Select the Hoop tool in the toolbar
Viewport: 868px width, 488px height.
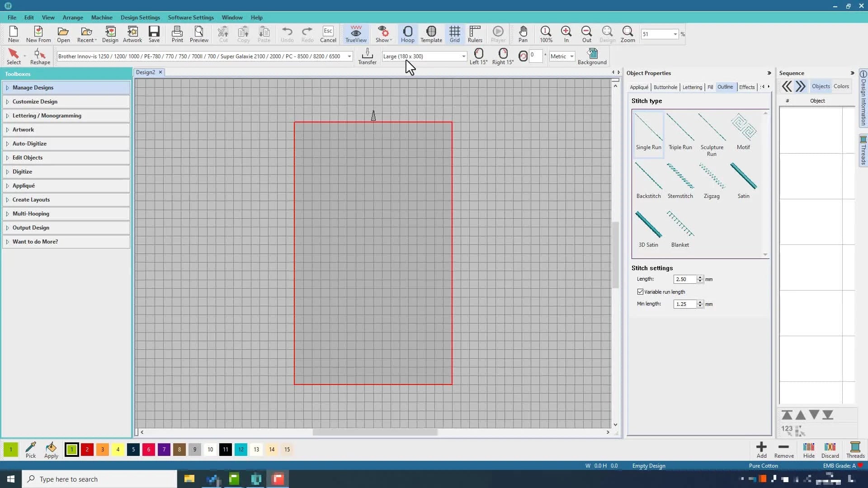[x=407, y=34]
